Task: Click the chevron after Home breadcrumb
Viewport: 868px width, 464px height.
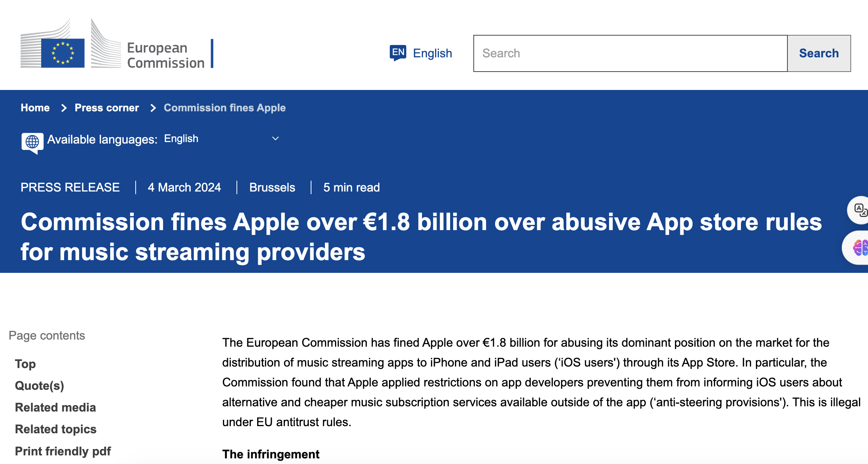Action: click(x=64, y=108)
